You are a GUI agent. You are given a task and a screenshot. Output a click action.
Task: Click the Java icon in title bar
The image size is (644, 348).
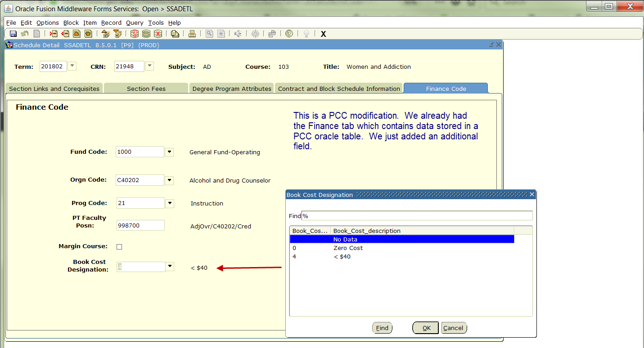pos(9,9)
